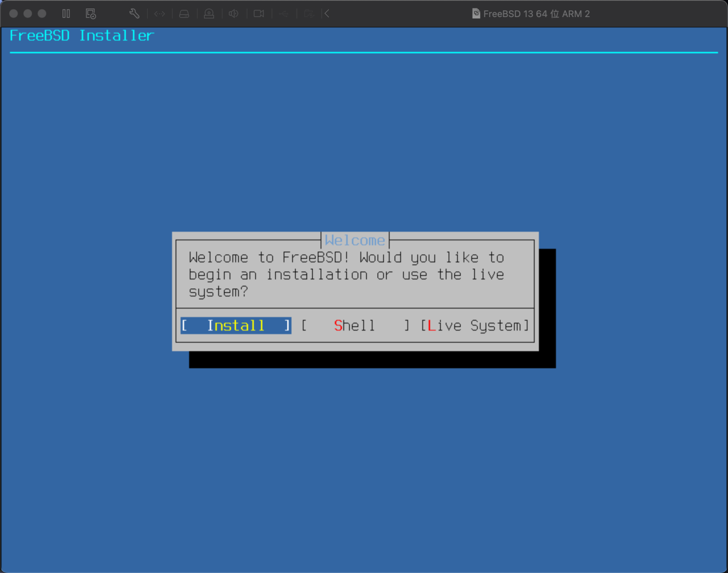Viewport: 728px width, 573px height.
Task: Click the "FreeBSD Installer" header text
Action: (82, 35)
